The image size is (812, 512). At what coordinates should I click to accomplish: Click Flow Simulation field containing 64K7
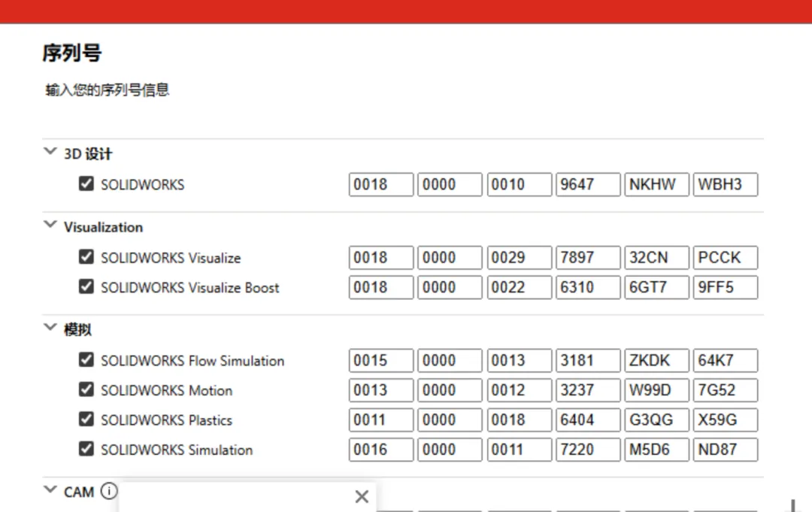point(726,360)
